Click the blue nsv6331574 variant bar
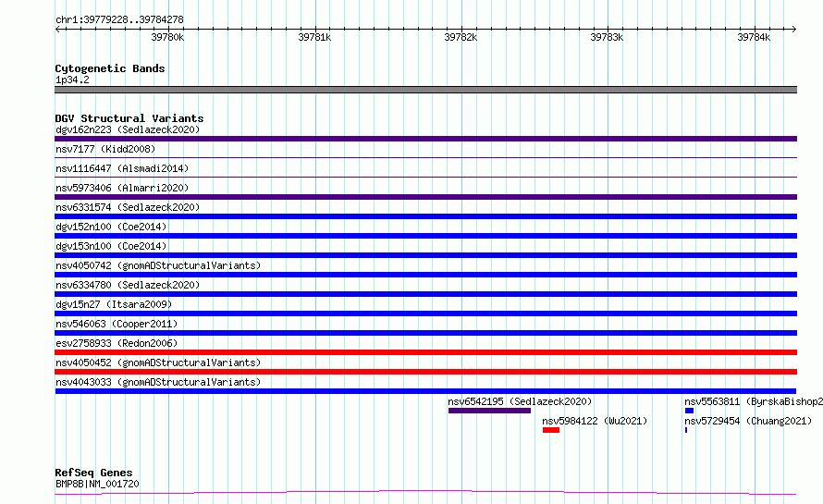Screen dimensions: 823x504 425,216
